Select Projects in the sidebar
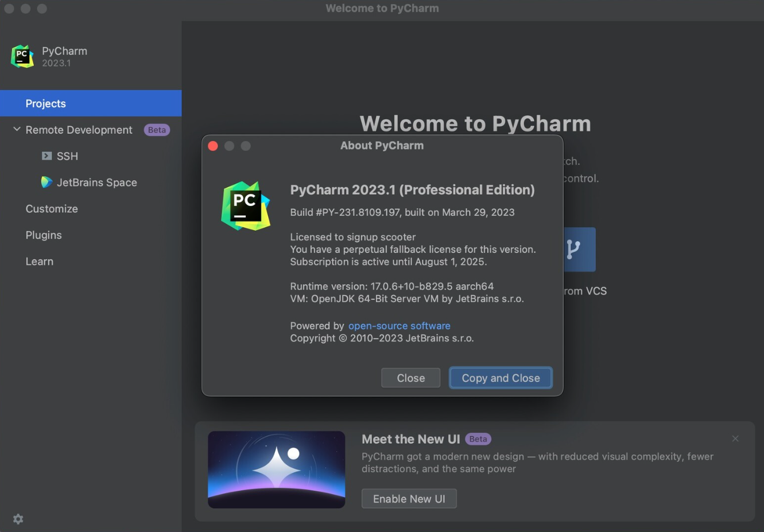The image size is (764, 532). (x=46, y=103)
